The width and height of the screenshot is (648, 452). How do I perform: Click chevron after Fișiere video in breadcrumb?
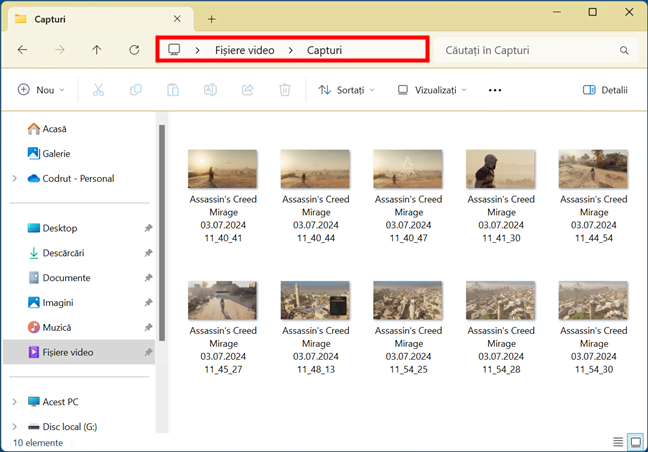coord(291,50)
